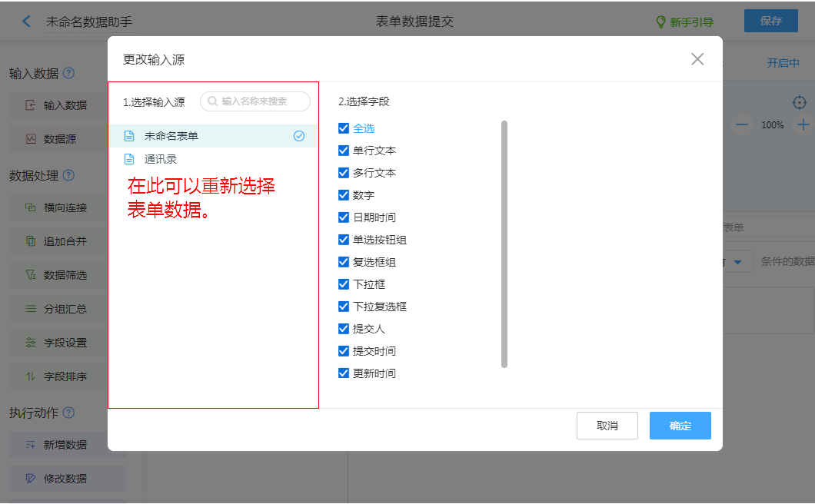Click the zoom in plus icon

pos(803,124)
